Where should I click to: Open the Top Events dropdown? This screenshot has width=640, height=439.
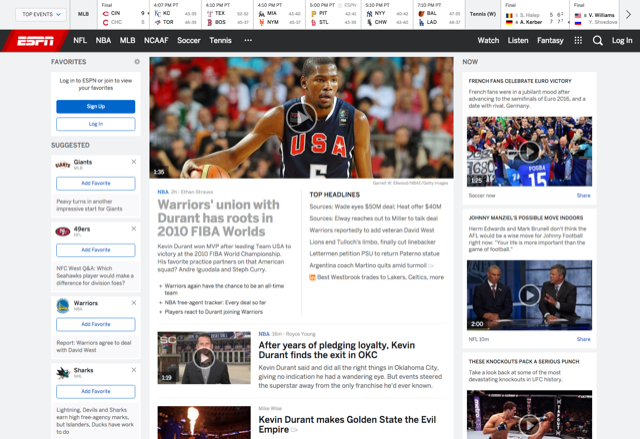(x=41, y=14)
